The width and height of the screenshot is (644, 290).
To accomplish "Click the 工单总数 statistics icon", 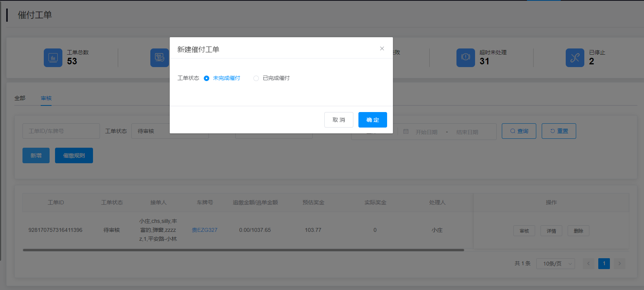I will coord(53,58).
